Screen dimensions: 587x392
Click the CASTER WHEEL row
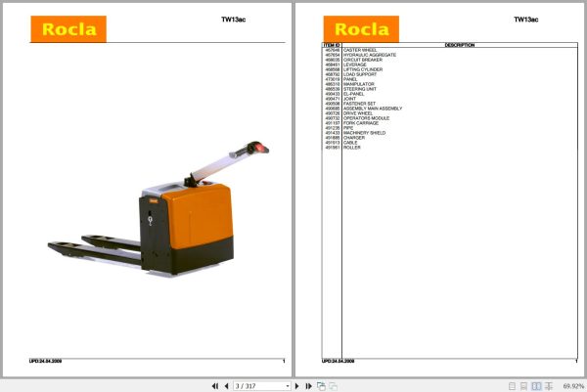pos(450,50)
